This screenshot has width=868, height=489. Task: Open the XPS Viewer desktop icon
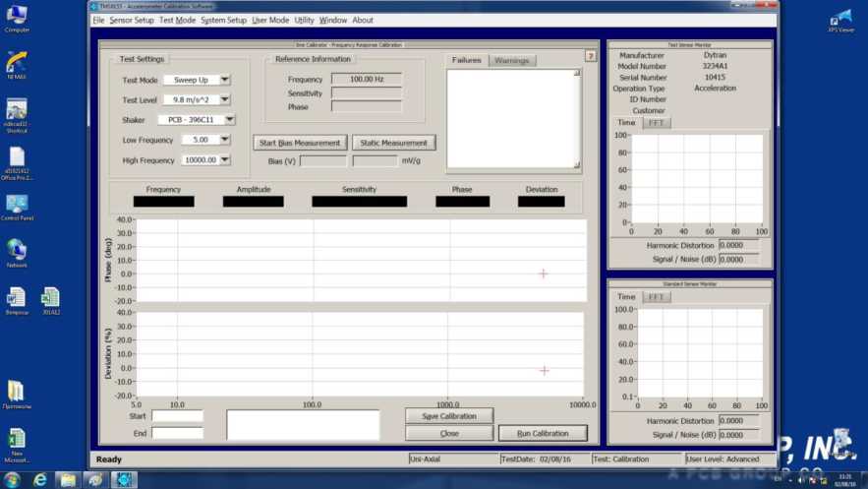[x=840, y=19]
